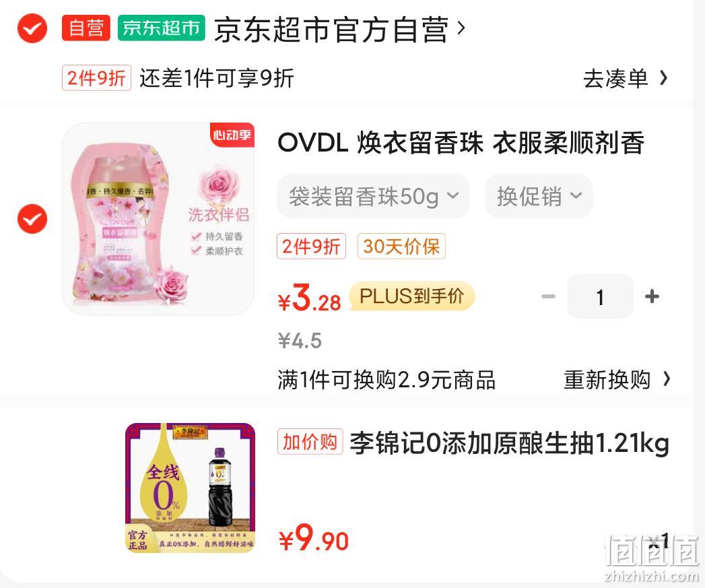Tap the PLUS到手价 badge
Viewport: 705px width, 588px height.
click(412, 296)
